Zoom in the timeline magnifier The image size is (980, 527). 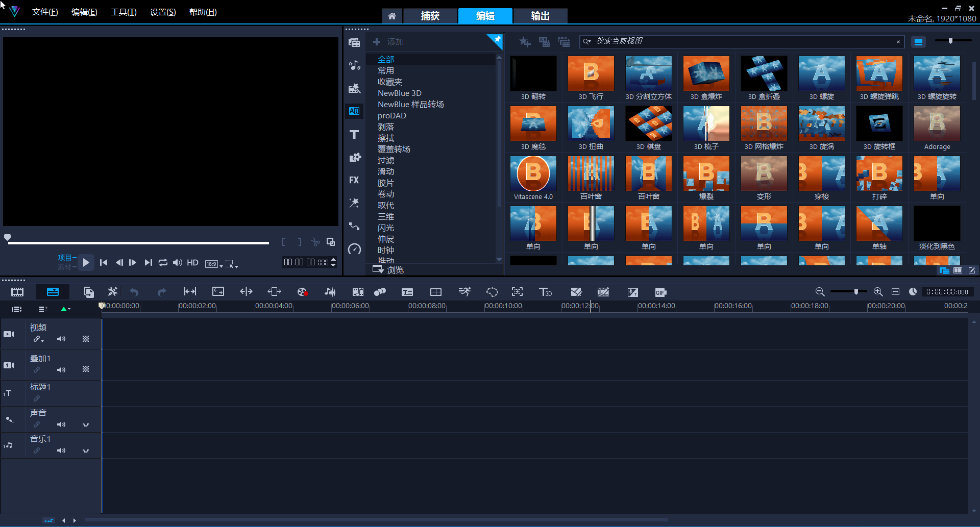878,292
